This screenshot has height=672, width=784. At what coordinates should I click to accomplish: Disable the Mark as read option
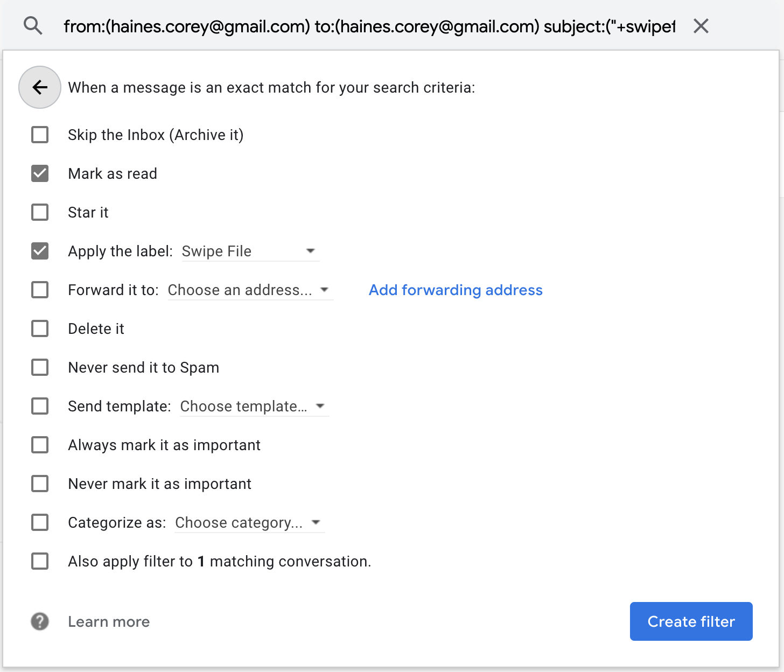click(39, 173)
